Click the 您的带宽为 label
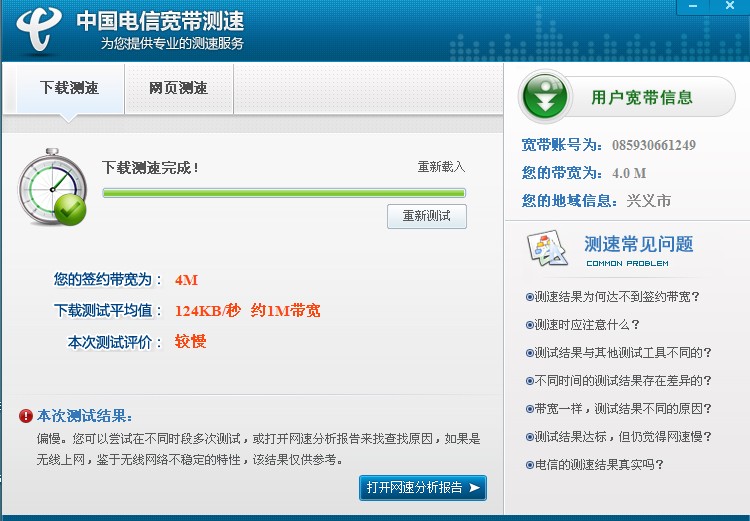 click(x=562, y=173)
